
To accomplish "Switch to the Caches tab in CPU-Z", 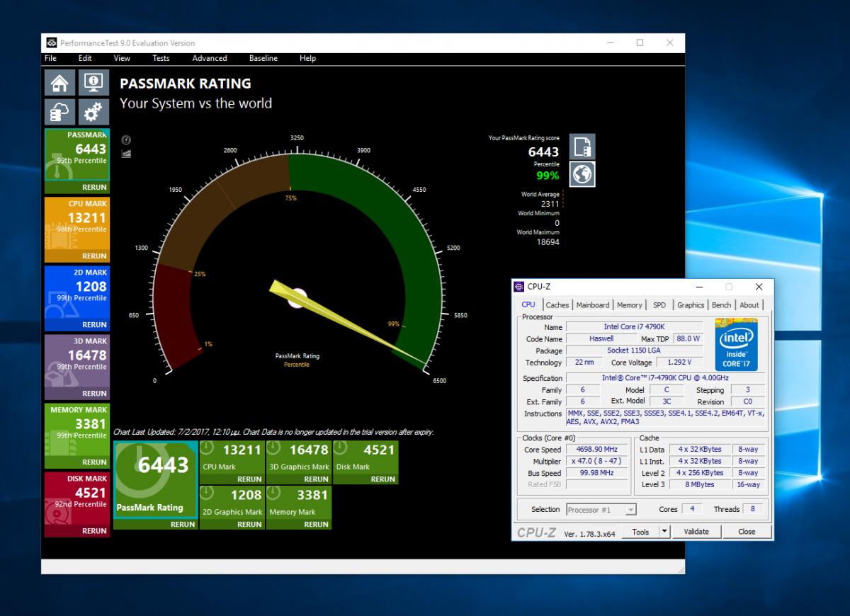I will click(557, 305).
